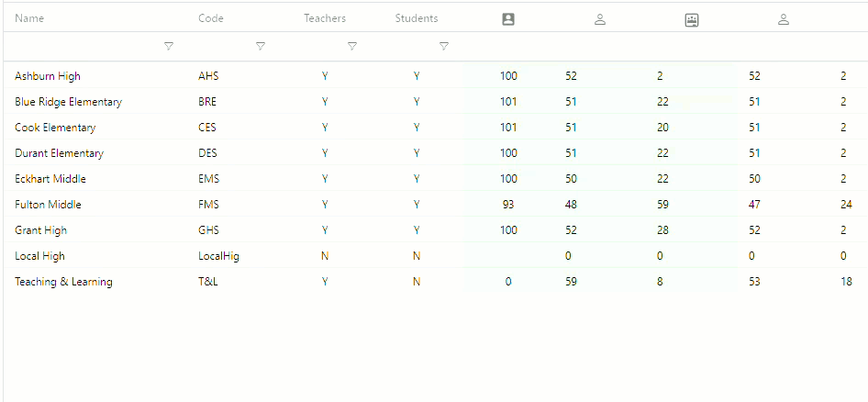Focus the Code filter text box
Screen dimensions: 868x402
(224, 47)
